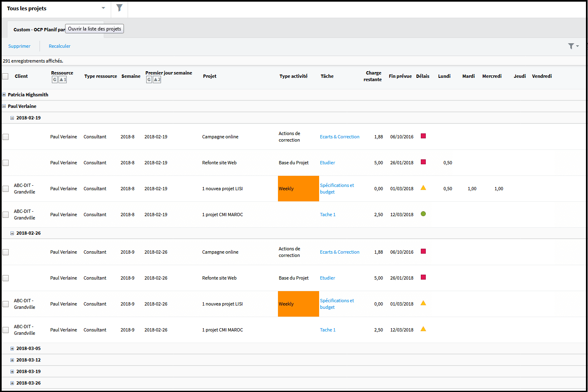Click yellow triangle warning in 2018-02-19 LISI row
588x392 pixels.
tap(423, 188)
